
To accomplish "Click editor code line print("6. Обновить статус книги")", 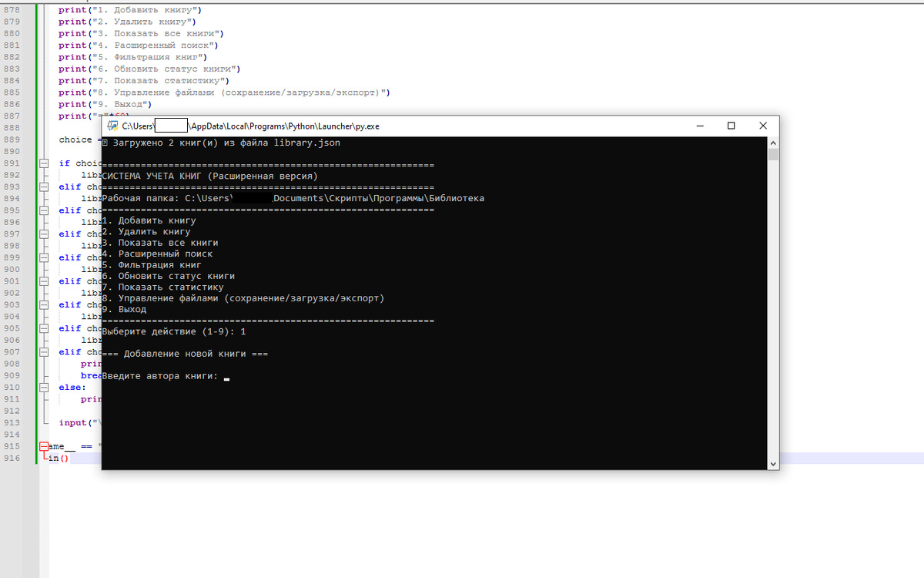I will pos(150,69).
